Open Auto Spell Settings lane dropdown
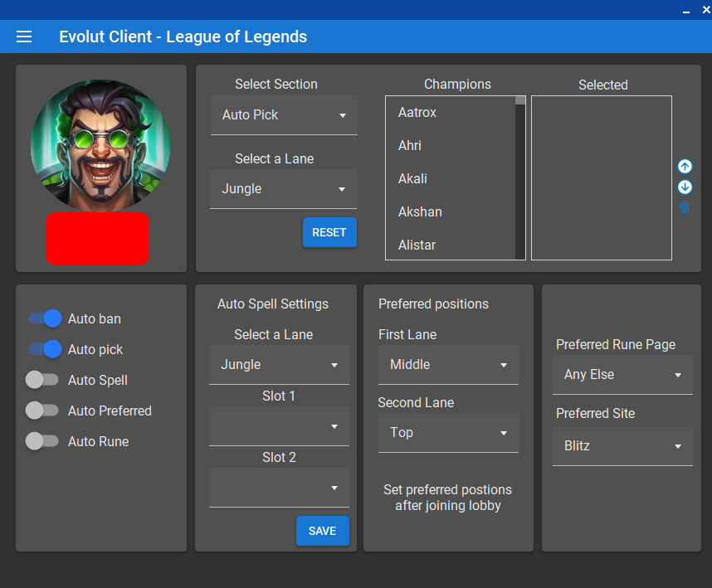The image size is (712, 588). [279, 365]
